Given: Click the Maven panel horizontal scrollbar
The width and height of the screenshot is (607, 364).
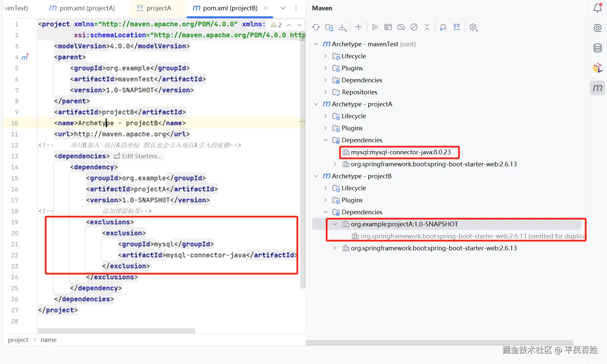Looking at the screenshot, I should pos(439,343).
